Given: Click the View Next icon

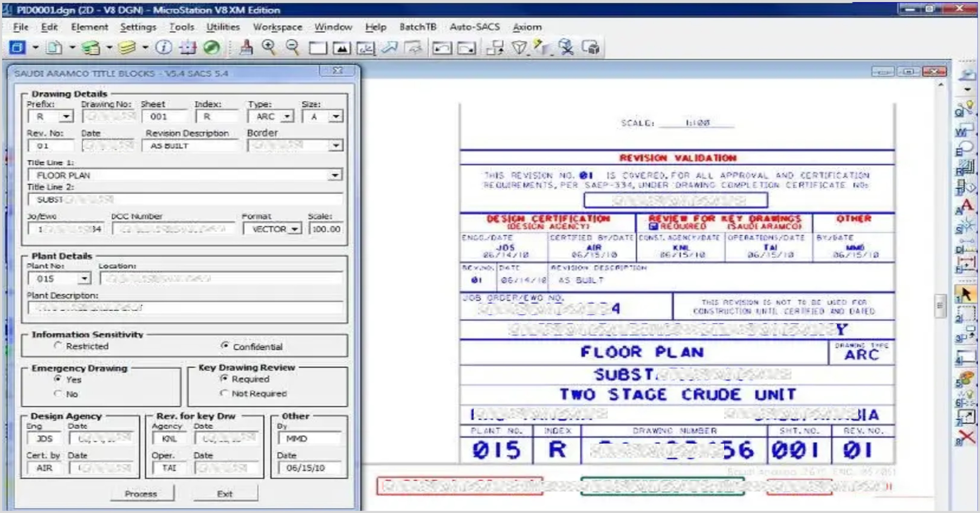Looking at the screenshot, I should point(466,48).
